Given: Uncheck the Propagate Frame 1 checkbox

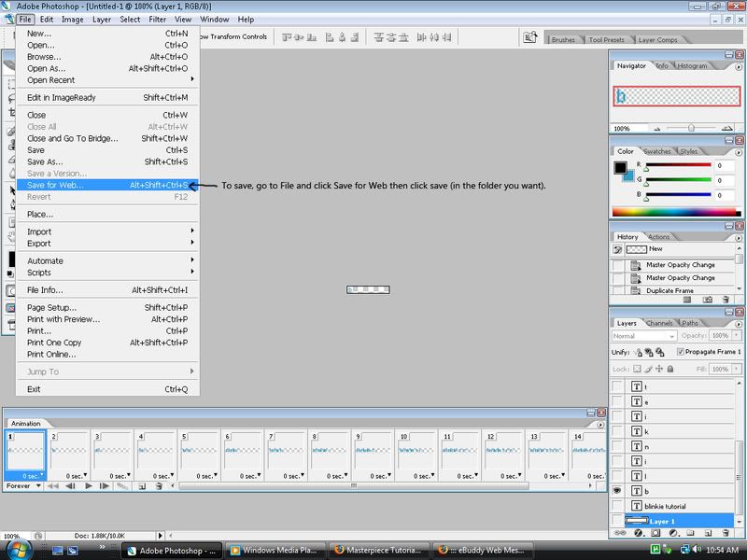Looking at the screenshot, I should (681, 352).
